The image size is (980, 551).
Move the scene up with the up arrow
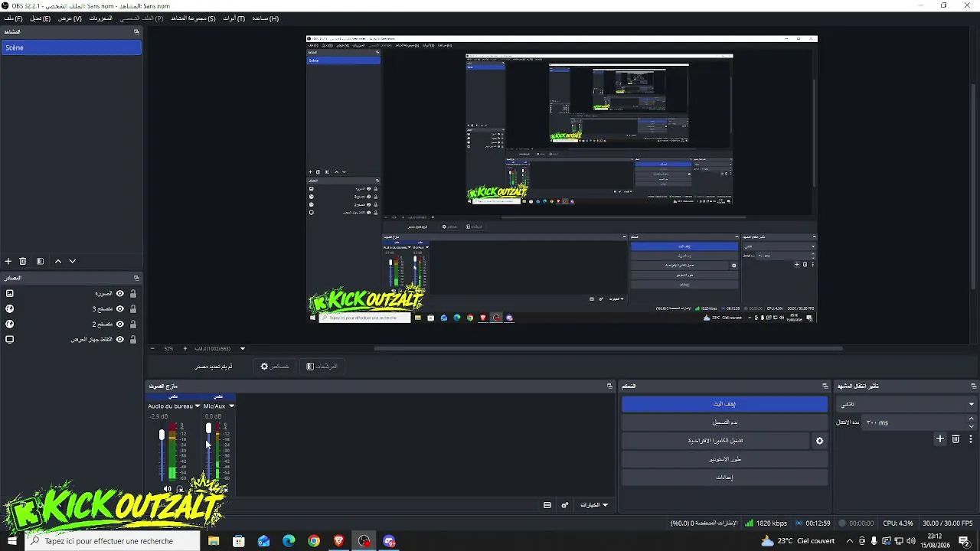[58, 261]
